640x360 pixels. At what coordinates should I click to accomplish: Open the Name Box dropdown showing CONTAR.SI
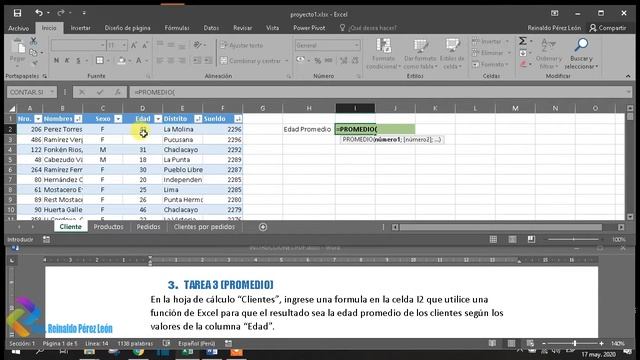pyautogui.click(x=52, y=92)
